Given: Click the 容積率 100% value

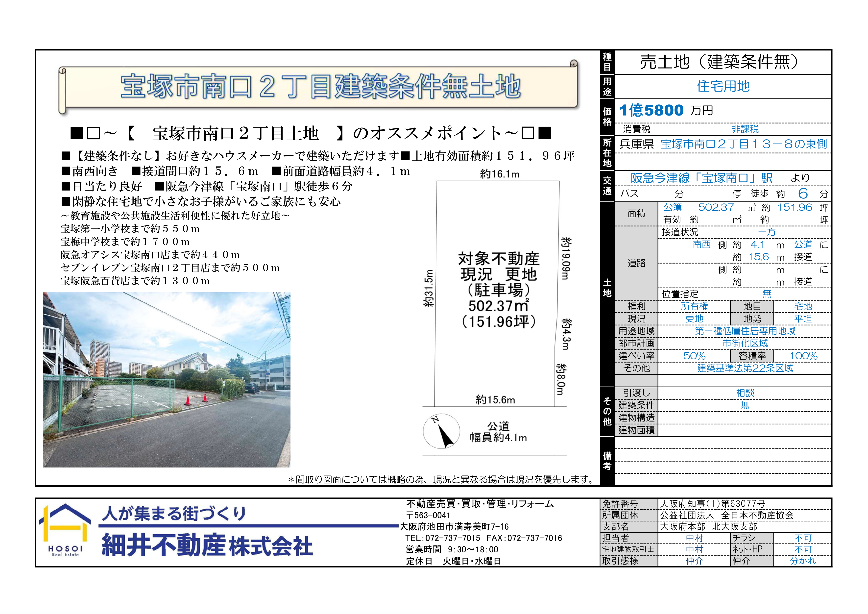Looking at the screenshot, I should pyautogui.click(x=803, y=356).
